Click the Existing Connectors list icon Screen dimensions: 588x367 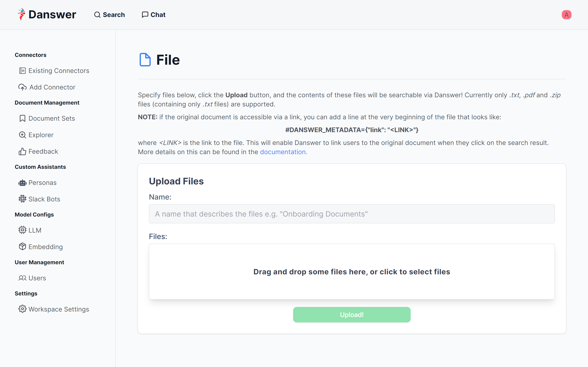pos(22,71)
